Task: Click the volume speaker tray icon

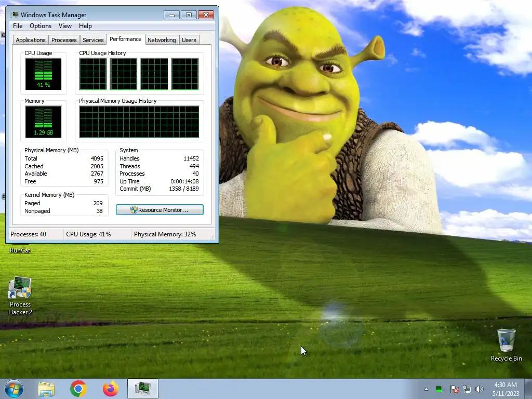Action: click(479, 389)
